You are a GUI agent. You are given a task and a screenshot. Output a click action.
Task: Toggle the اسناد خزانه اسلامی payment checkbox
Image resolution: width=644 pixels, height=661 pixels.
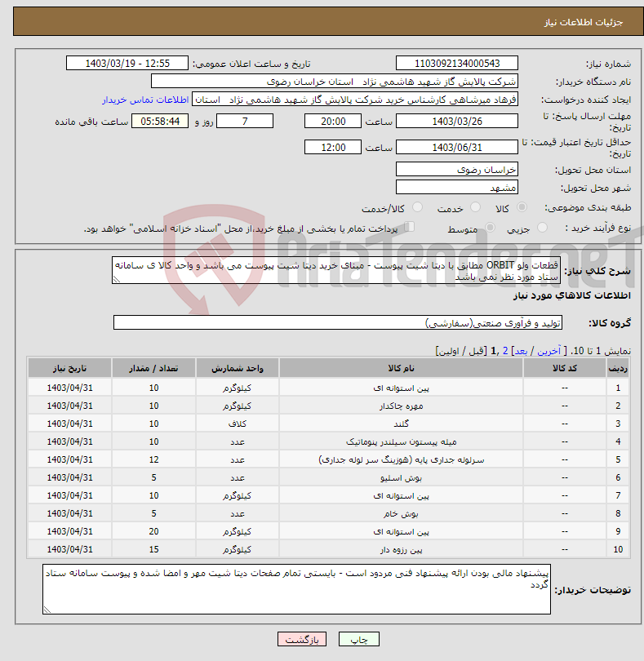[x=409, y=227]
